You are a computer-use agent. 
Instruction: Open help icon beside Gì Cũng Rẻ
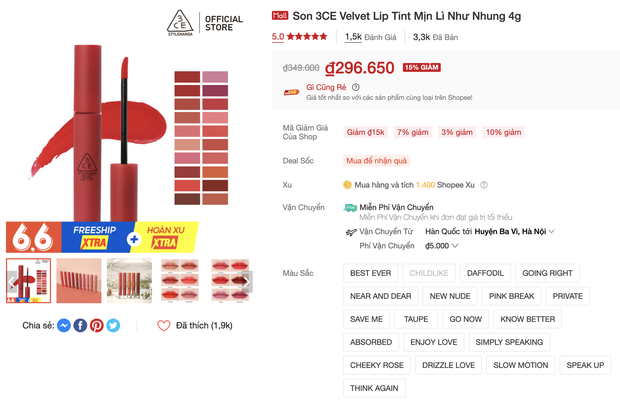coord(355,87)
